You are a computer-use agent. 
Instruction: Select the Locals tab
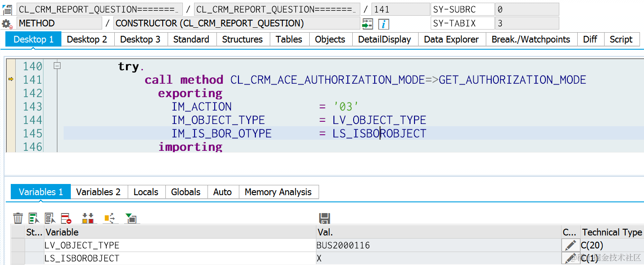(x=146, y=192)
